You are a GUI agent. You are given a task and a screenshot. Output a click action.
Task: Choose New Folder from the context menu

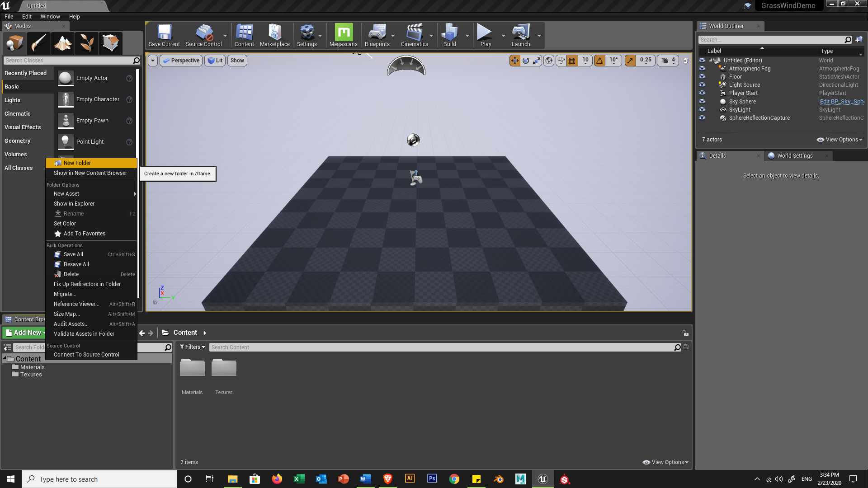click(77, 163)
